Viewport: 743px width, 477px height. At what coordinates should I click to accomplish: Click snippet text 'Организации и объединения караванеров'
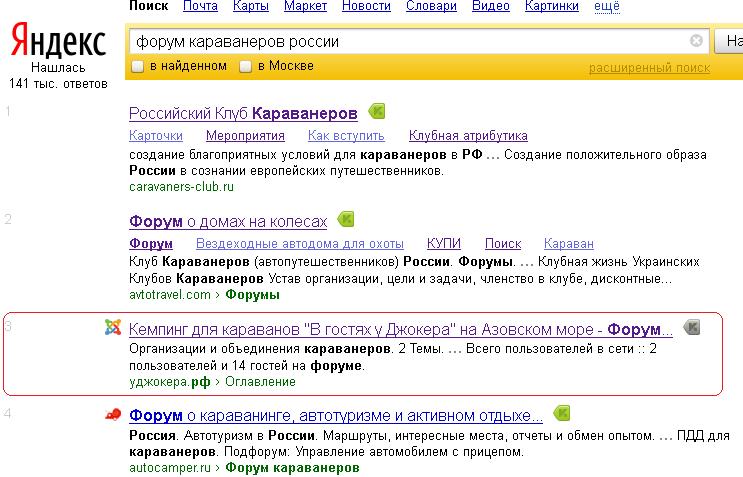(260, 349)
